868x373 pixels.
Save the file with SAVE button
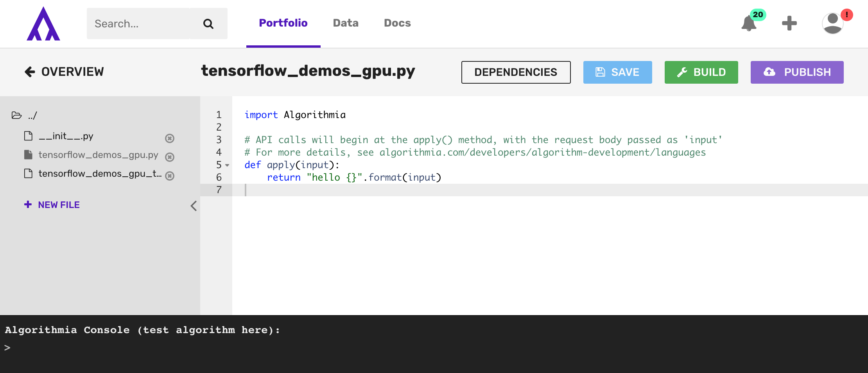click(617, 72)
